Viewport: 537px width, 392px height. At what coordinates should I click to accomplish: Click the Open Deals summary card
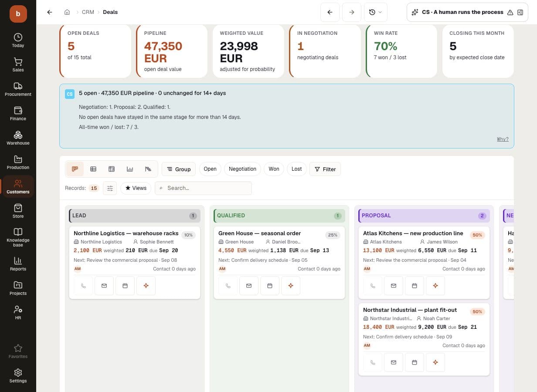95,51
